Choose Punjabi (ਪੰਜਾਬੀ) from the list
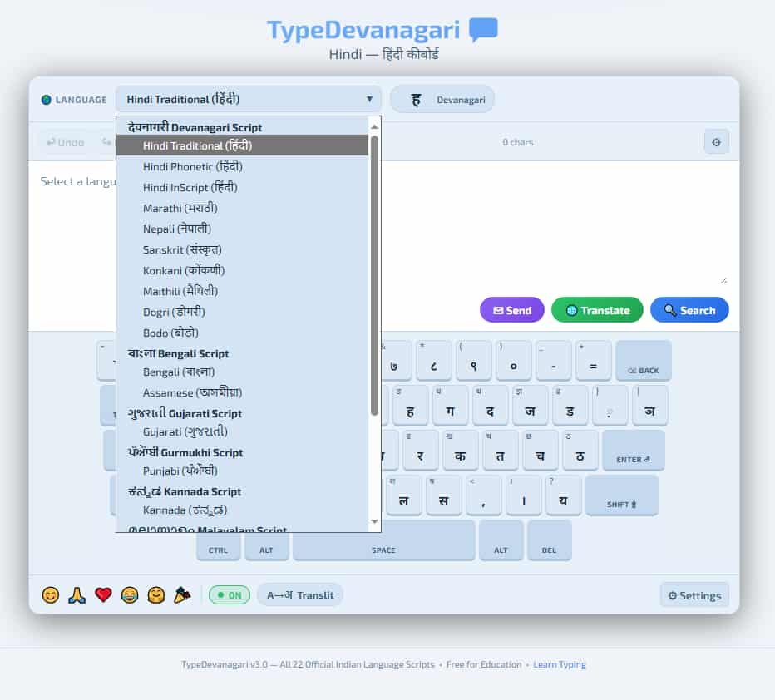 242,471
